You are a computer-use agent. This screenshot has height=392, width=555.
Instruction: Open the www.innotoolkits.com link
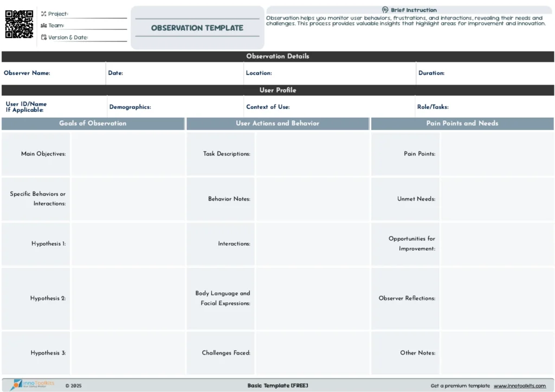click(x=519, y=386)
